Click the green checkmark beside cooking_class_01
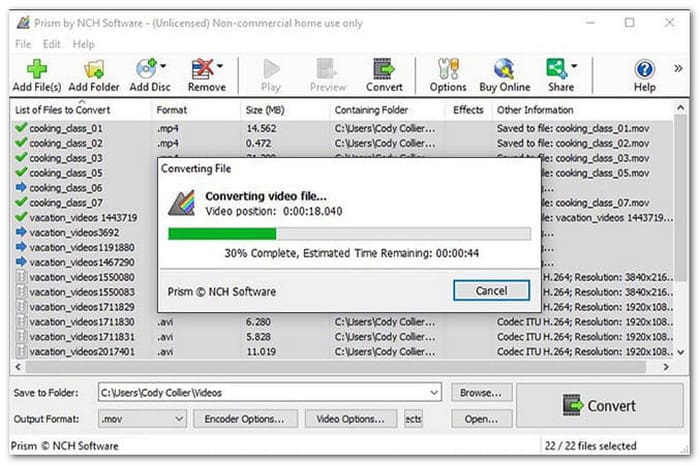The width and height of the screenshot is (700, 465). click(21, 128)
